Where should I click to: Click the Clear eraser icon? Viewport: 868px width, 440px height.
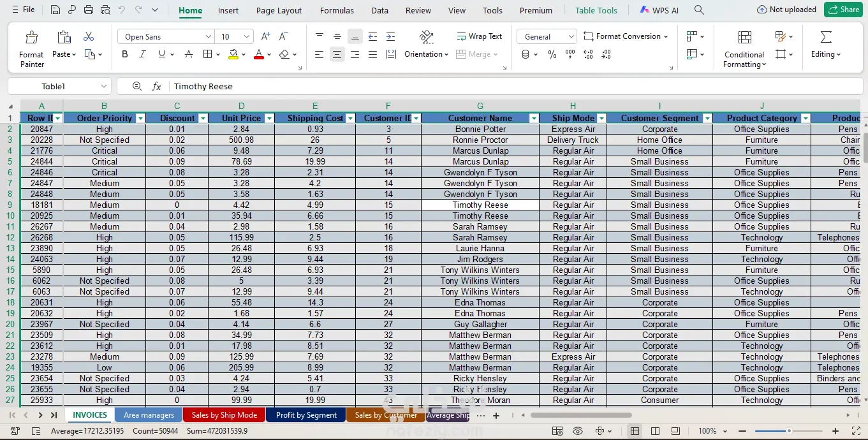pyautogui.click(x=284, y=54)
